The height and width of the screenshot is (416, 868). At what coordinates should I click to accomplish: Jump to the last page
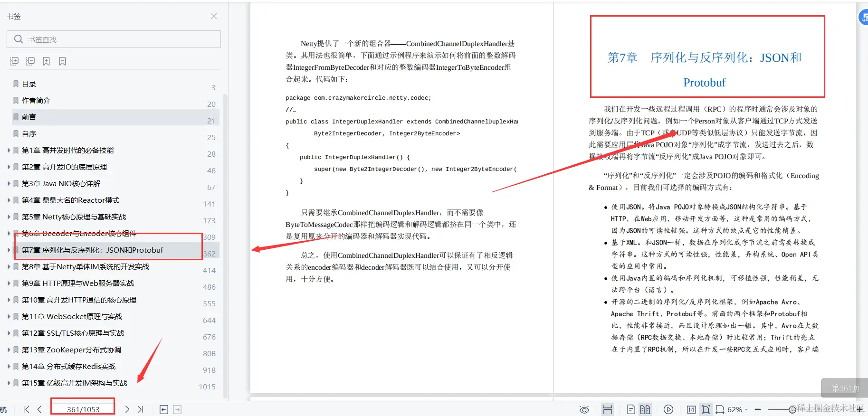(x=140, y=409)
